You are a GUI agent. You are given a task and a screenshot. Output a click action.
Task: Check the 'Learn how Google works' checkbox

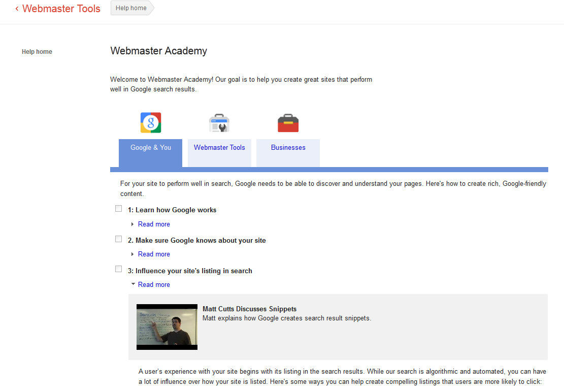[x=118, y=209]
